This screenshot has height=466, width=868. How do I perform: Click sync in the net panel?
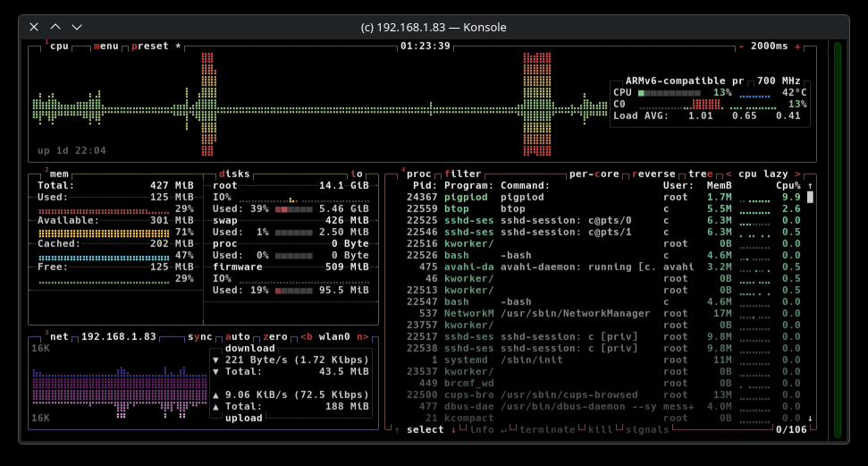click(x=199, y=337)
